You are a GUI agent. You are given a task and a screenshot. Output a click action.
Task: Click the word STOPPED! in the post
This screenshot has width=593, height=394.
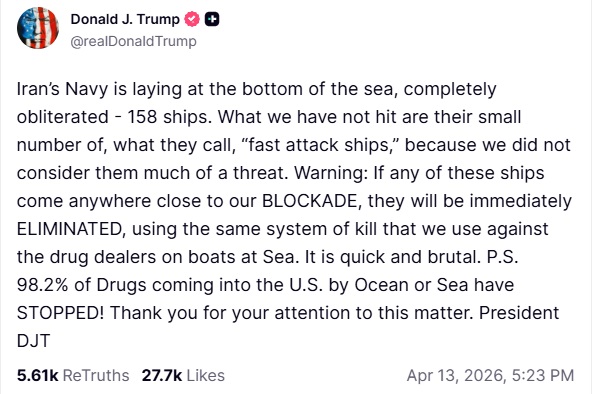(x=61, y=313)
